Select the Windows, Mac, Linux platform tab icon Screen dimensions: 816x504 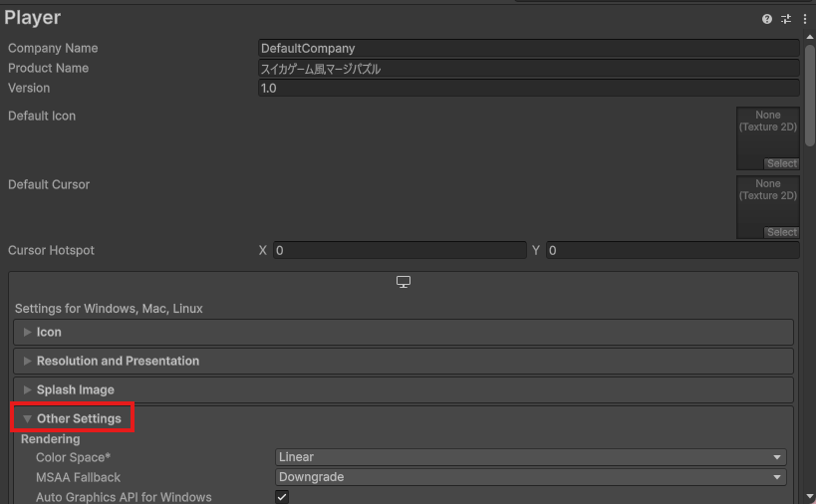tap(404, 282)
